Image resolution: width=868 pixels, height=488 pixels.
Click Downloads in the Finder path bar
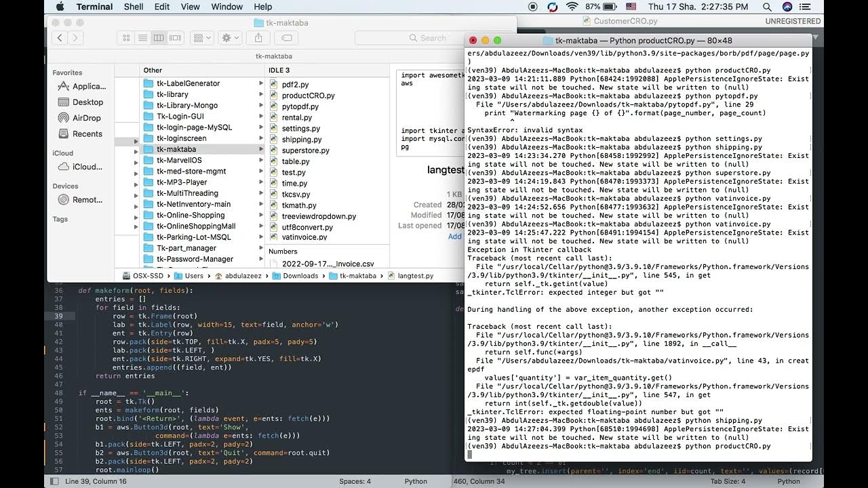(x=296, y=276)
